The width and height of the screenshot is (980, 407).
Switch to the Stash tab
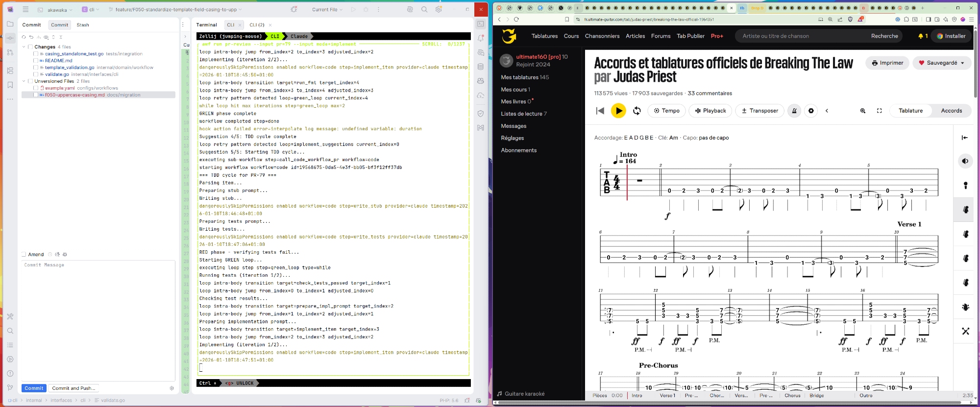(x=83, y=25)
